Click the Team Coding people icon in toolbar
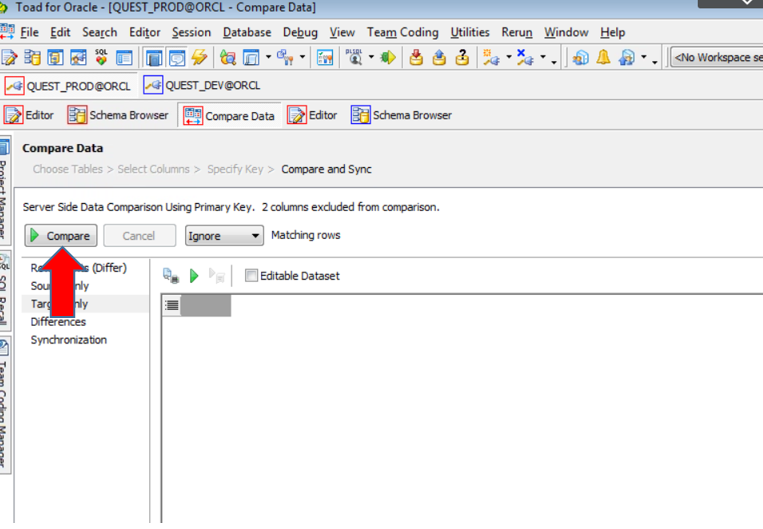Viewport: 763px width, 529px height. coord(580,57)
